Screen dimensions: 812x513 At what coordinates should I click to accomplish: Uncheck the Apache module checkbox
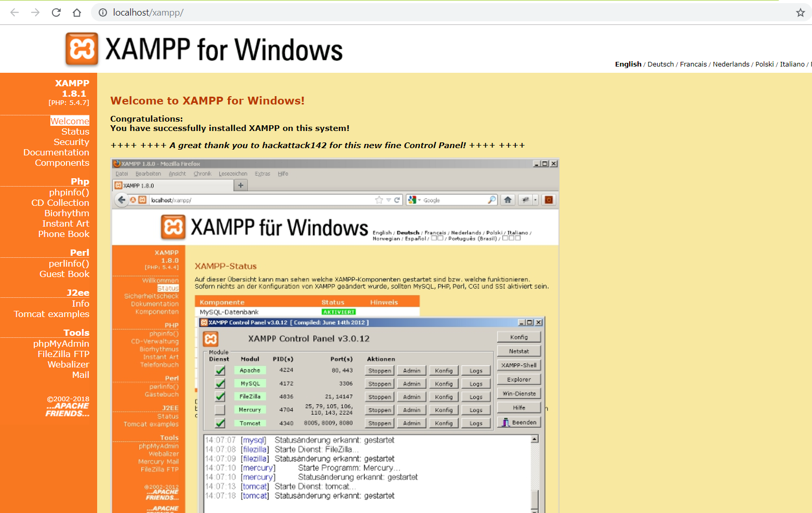[219, 370]
